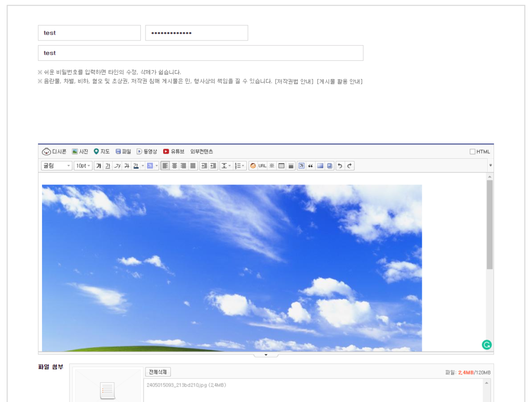Justify the text alignment
532x402 pixels.
(x=193, y=166)
